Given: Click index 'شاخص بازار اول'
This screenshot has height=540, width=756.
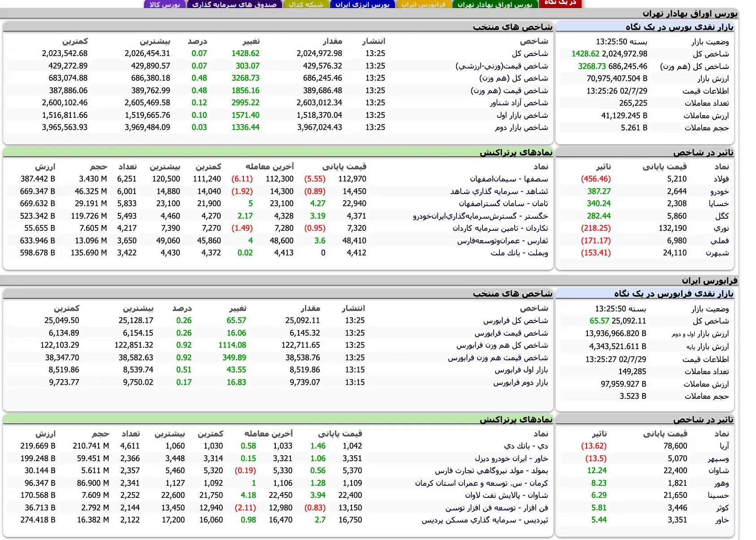Looking at the screenshot, I should 522,115.
